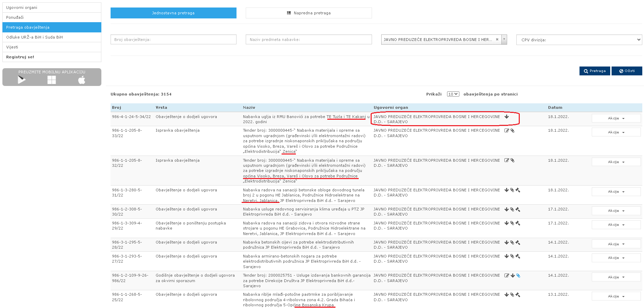Click the gavel icon in row 986-1-2-308-5-30/22
Viewport: 644px width, 308px height.
point(518,209)
